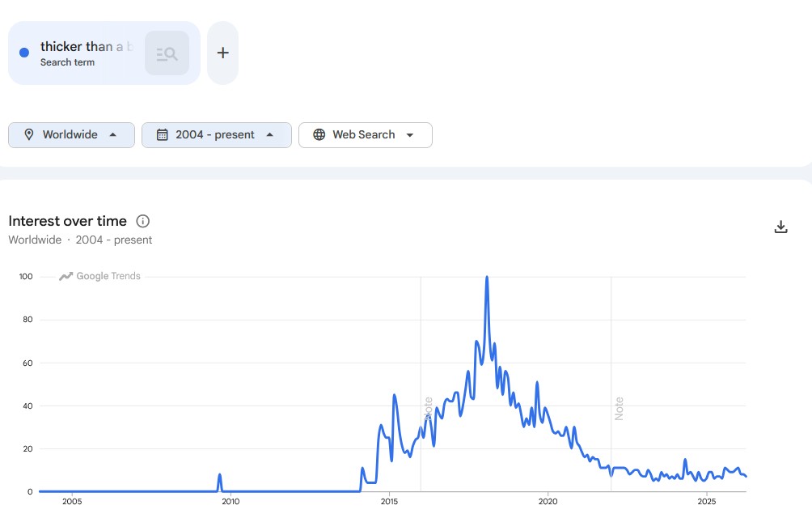Click the 20 y-axis label

28,449
